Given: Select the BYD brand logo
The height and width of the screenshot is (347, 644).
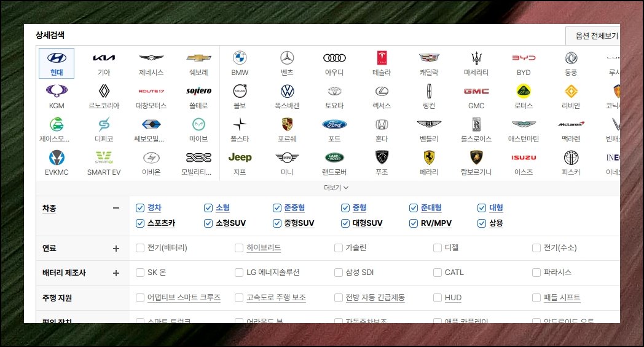Looking at the screenshot, I should [x=524, y=58].
